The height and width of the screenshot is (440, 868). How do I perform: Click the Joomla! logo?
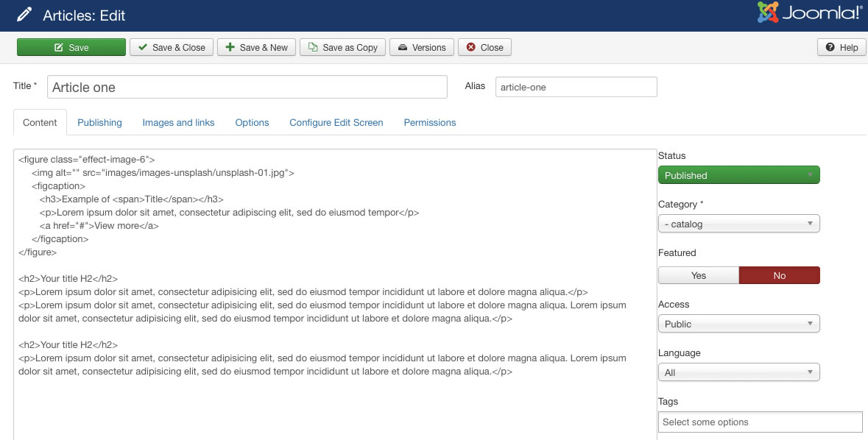coord(810,13)
